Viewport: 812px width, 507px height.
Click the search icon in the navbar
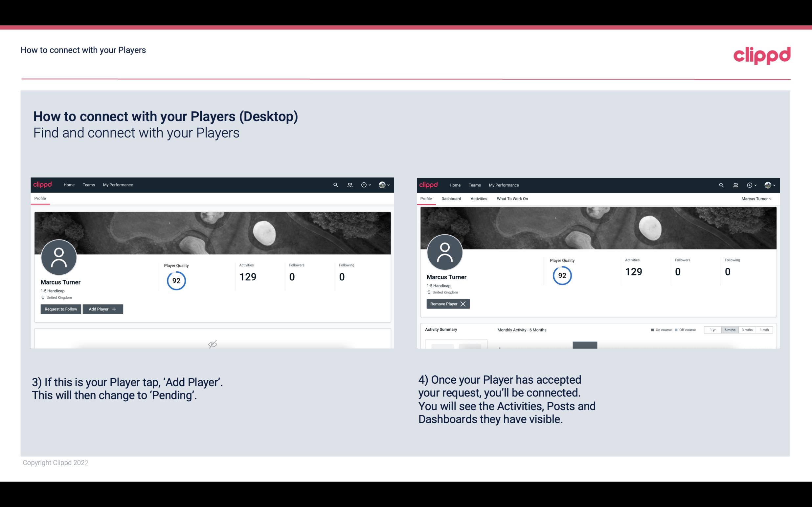pyautogui.click(x=335, y=185)
